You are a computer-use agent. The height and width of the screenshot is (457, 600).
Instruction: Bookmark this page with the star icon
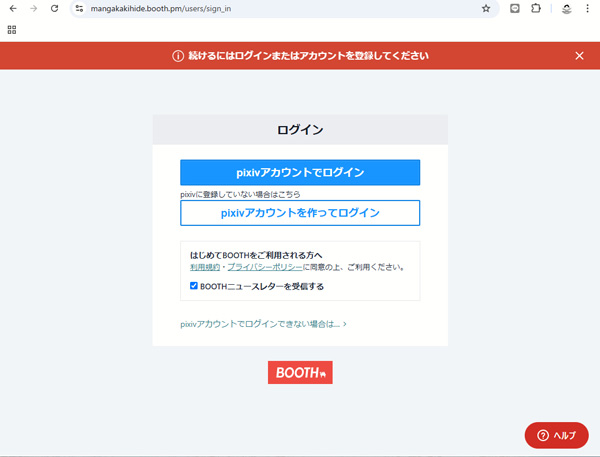pos(486,8)
